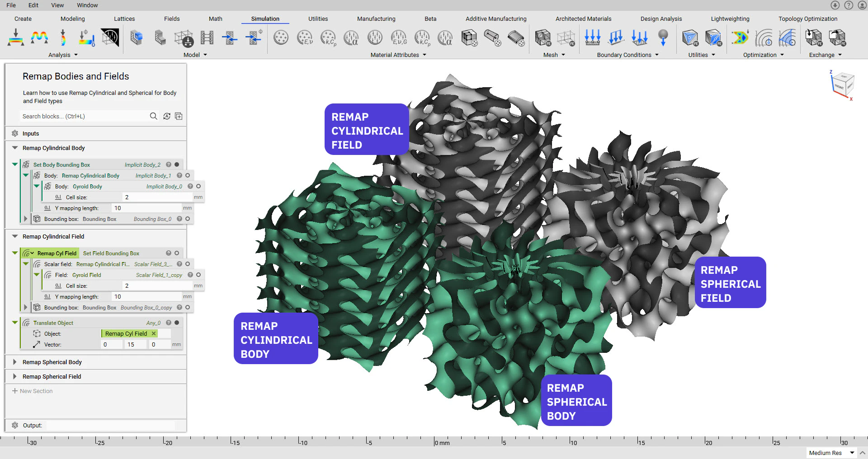Click the search icon in the blocks panel
This screenshot has height=459, width=868.
[154, 116]
